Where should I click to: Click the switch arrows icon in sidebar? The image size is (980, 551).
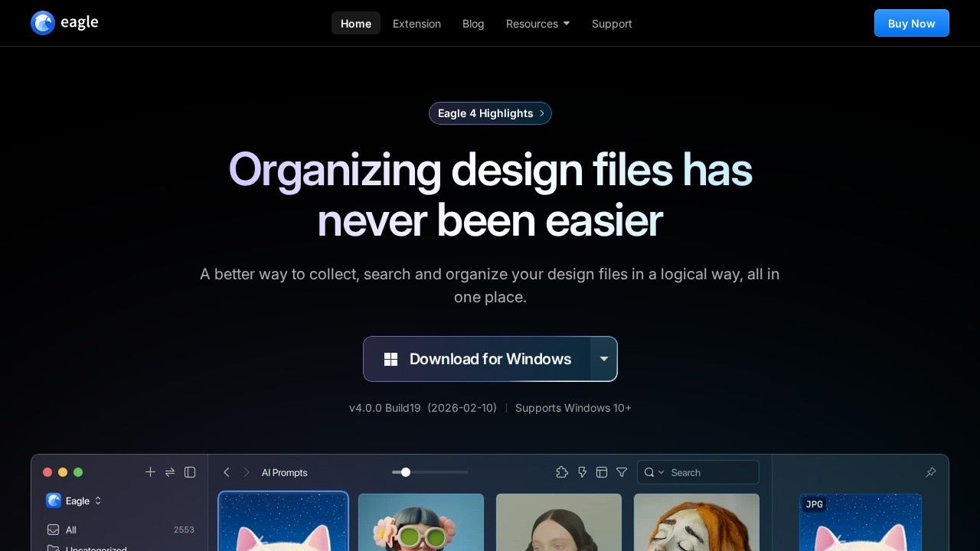170,472
